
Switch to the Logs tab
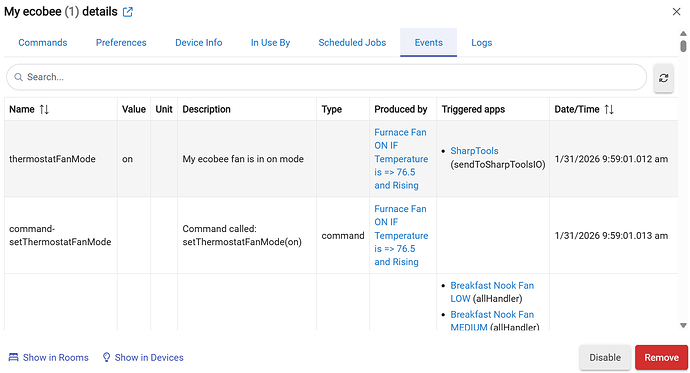pyautogui.click(x=481, y=43)
